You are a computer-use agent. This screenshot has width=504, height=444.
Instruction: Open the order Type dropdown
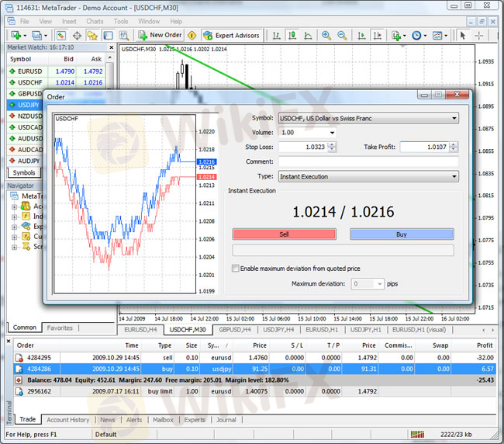click(x=453, y=177)
